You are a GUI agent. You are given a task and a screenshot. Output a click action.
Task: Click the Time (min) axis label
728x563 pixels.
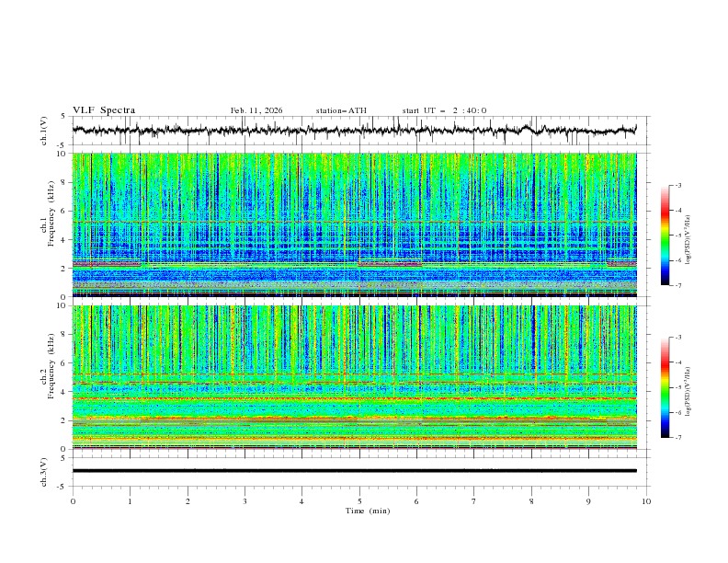click(367, 511)
